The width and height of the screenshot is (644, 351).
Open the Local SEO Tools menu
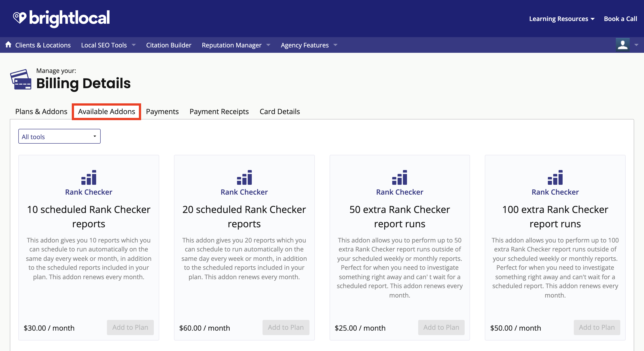point(108,45)
